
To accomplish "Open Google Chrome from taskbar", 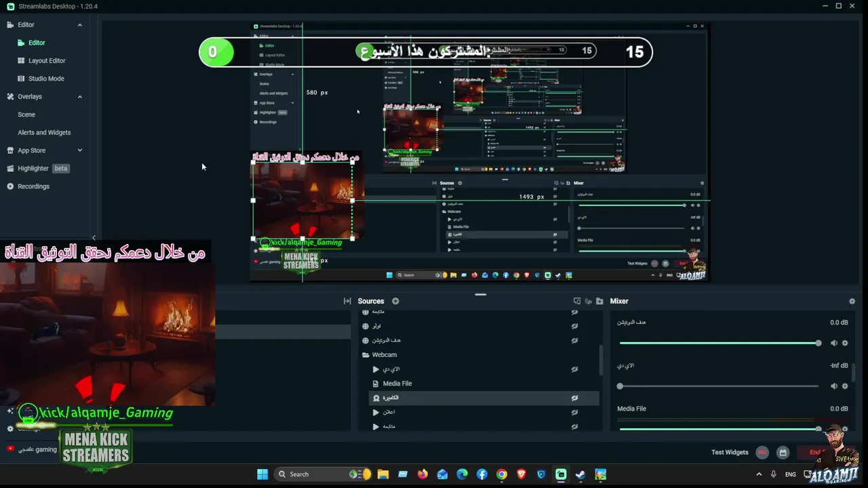I will (x=502, y=474).
